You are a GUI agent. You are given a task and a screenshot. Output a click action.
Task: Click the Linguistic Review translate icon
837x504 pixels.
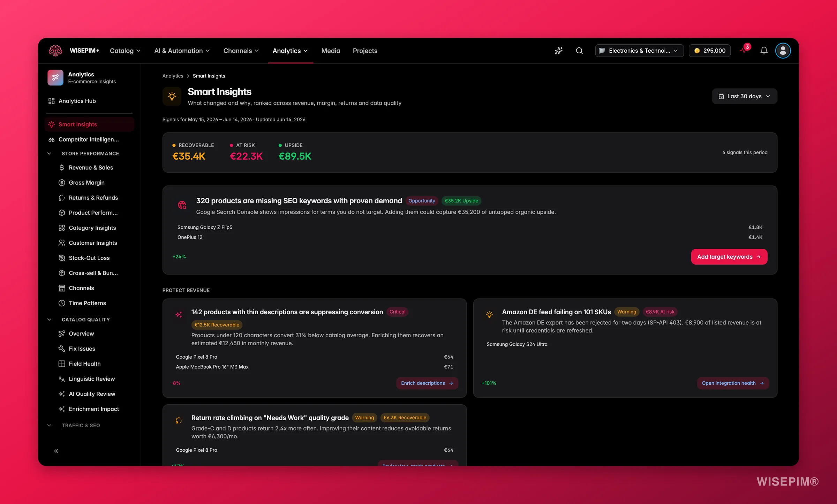click(62, 379)
